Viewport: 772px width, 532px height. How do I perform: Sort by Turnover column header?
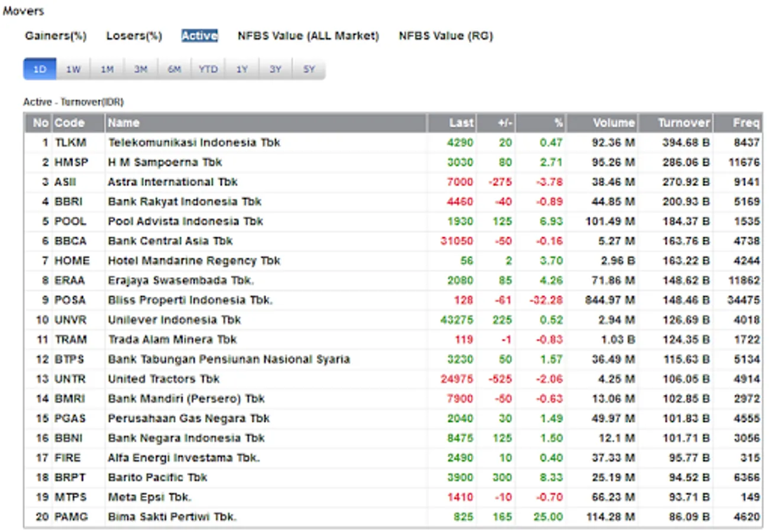click(676, 123)
